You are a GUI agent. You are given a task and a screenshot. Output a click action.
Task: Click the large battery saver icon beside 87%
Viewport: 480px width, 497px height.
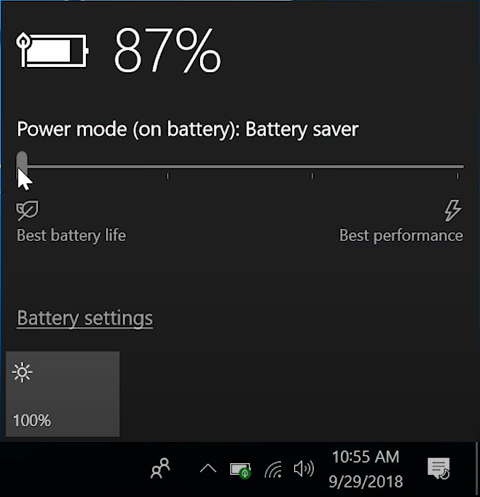coord(52,50)
